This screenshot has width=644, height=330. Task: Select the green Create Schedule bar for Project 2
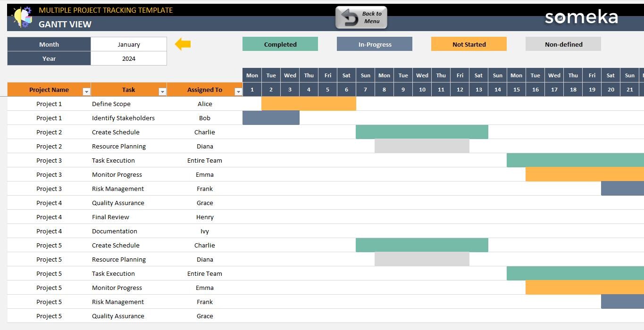[422, 132]
